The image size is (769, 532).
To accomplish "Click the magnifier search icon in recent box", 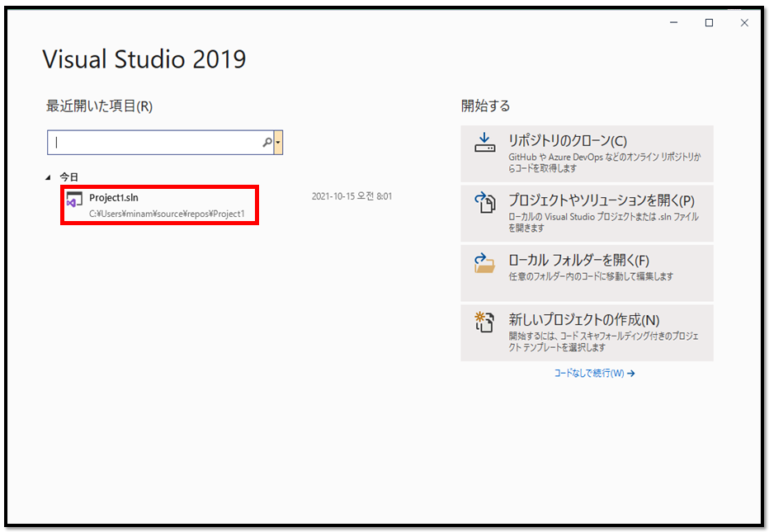I will tap(267, 142).
